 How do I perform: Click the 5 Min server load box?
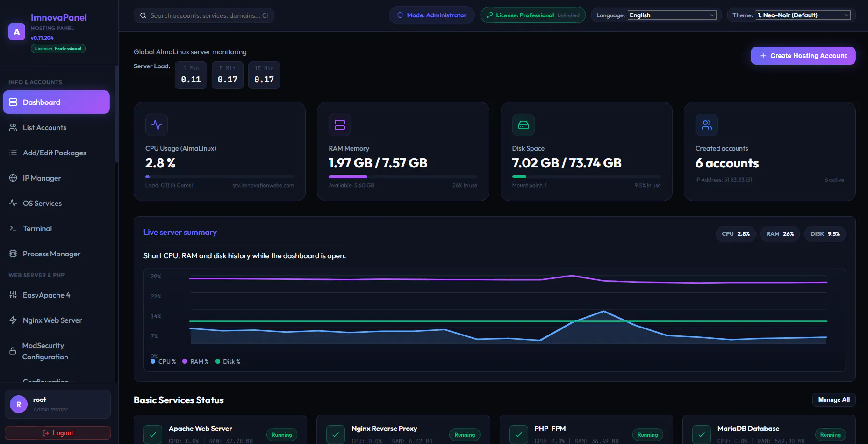pos(228,75)
